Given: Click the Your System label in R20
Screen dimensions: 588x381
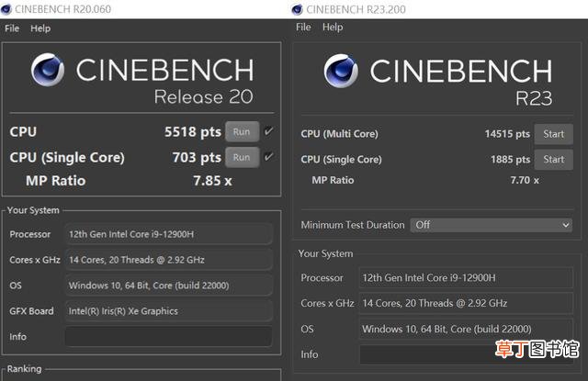Looking at the screenshot, I should click(33, 210).
